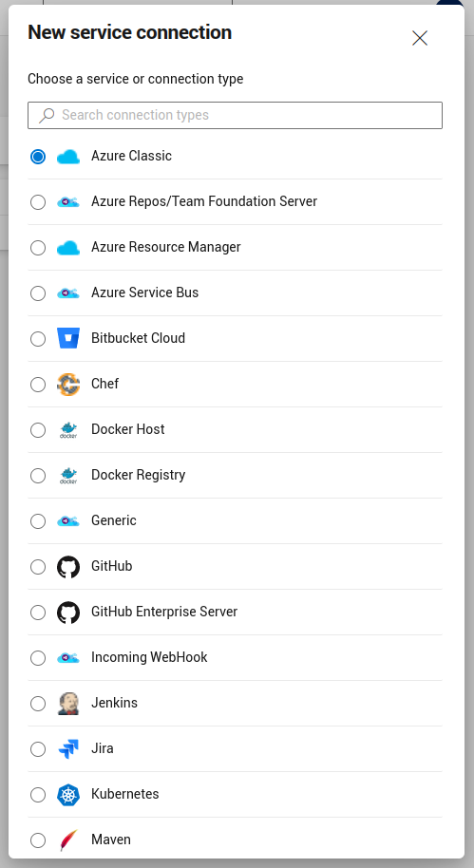
Task: Click the 'Incoming WebHook' label
Action: click(149, 657)
